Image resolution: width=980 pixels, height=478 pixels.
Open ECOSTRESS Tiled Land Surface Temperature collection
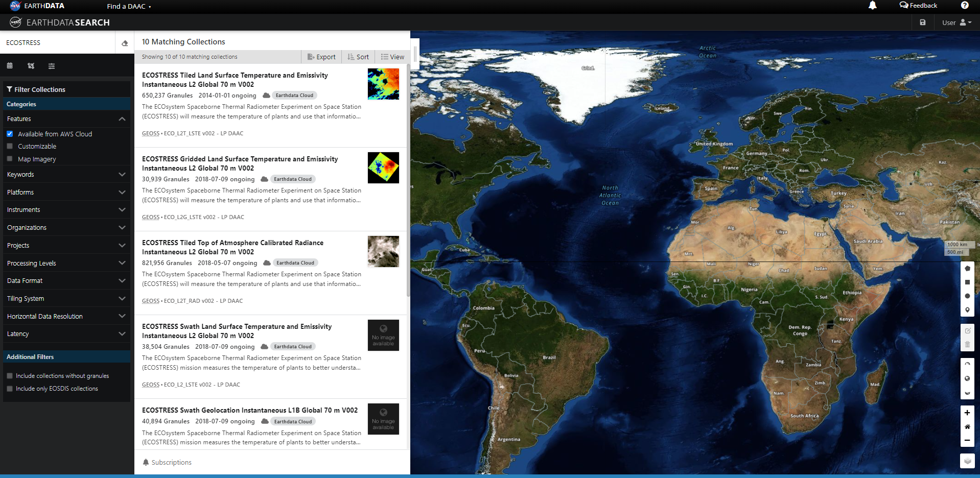(x=235, y=80)
